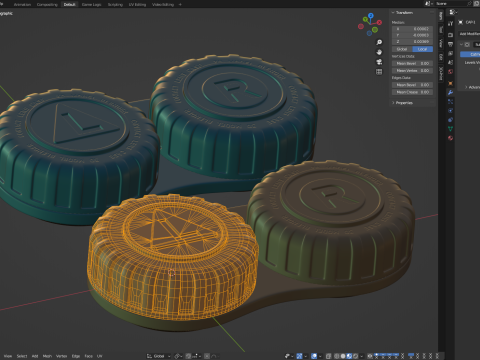Toggle the camera view icon
The width and height of the screenshot is (480, 360).
[379, 62]
